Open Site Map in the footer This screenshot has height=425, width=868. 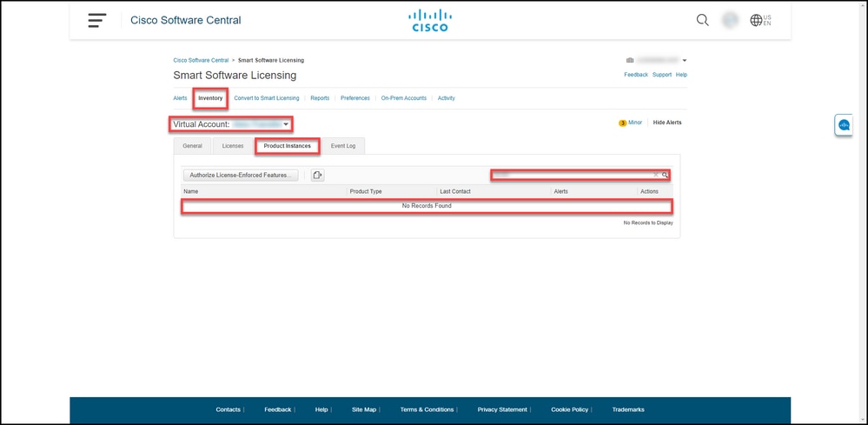364,409
